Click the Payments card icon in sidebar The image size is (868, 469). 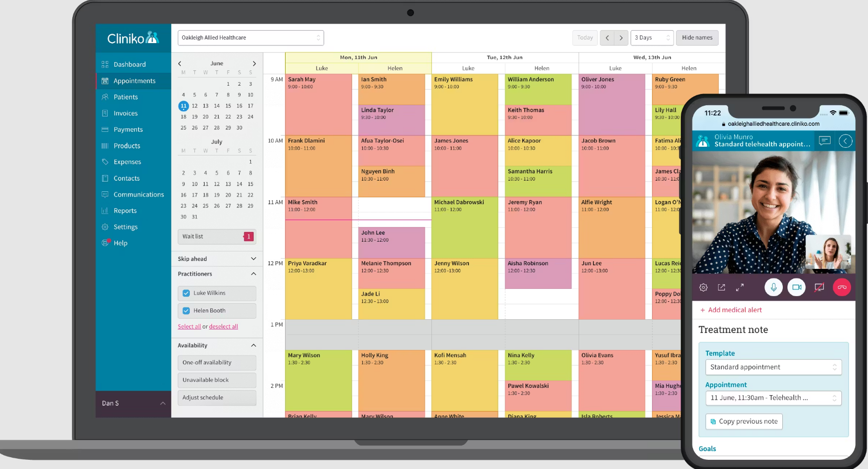click(x=105, y=129)
